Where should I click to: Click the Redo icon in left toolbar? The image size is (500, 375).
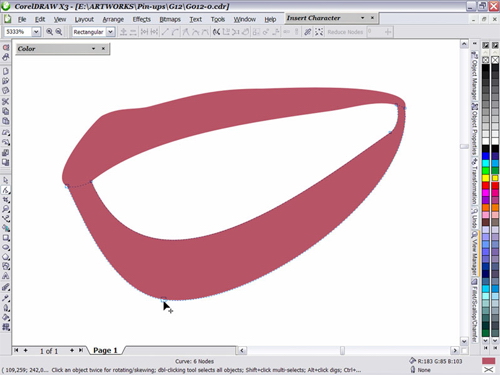pos(6,142)
